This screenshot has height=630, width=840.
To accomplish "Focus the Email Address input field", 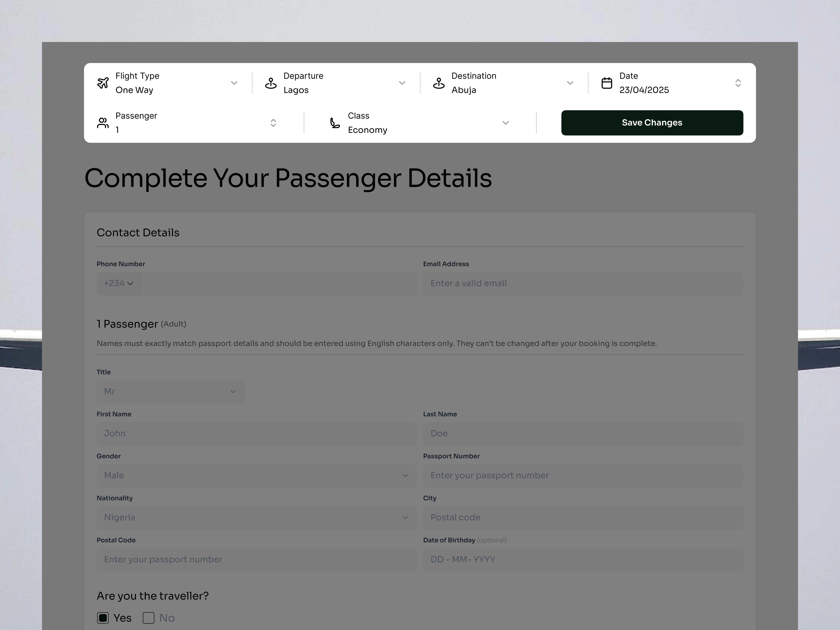I will [583, 283].
